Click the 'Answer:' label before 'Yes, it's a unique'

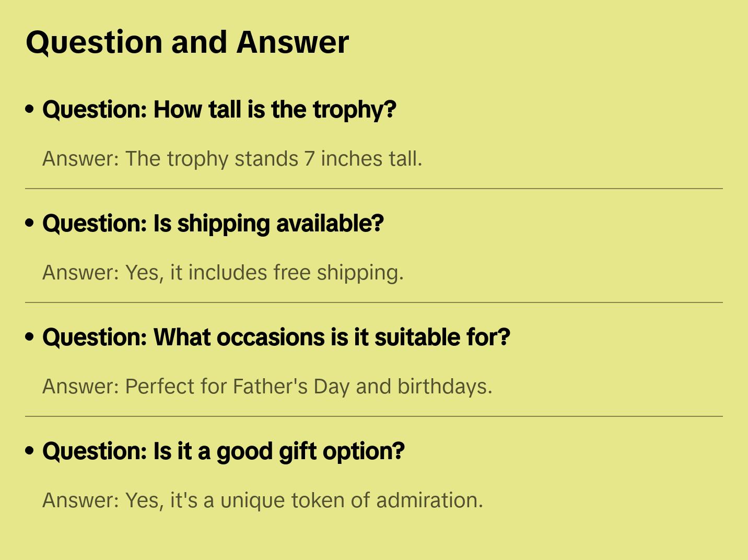tap(81, 500)
